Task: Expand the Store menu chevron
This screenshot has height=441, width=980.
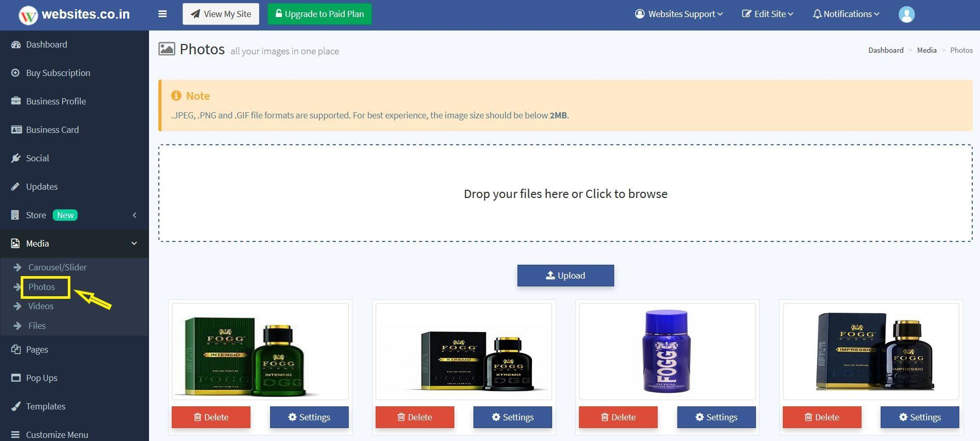Action: pyautogui.click(x=135, y=215)
